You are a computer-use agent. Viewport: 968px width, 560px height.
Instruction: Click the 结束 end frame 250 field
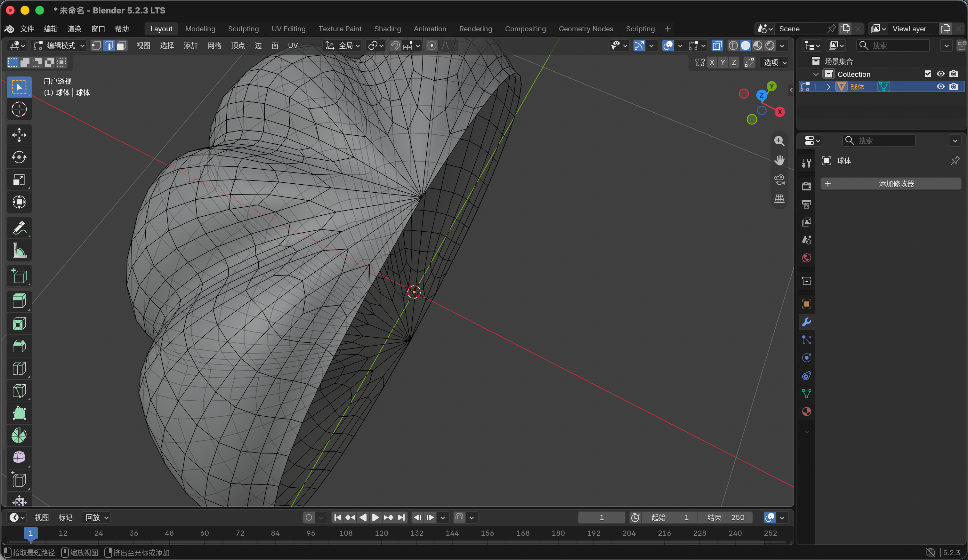(725, 517)
